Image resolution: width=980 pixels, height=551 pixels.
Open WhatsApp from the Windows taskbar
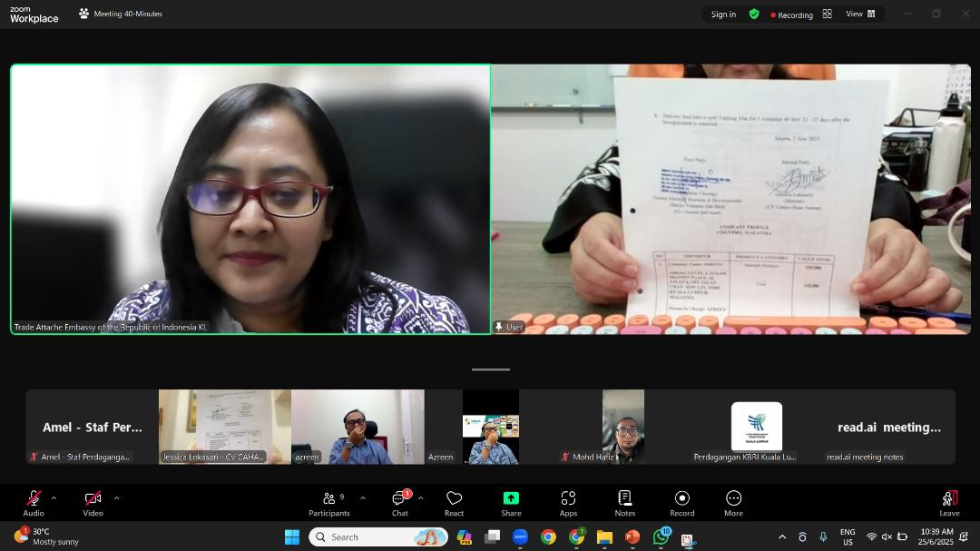pyautogui.click(x=661, y=536)
